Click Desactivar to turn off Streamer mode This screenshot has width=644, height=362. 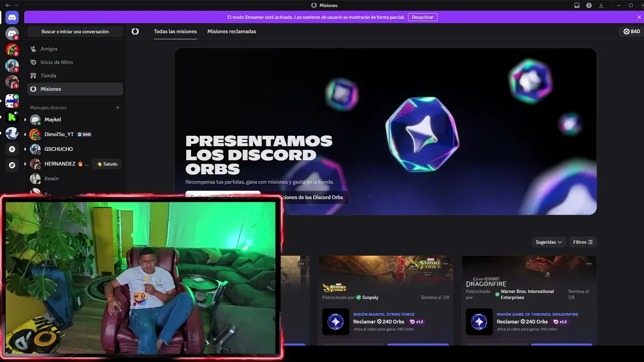423,17
